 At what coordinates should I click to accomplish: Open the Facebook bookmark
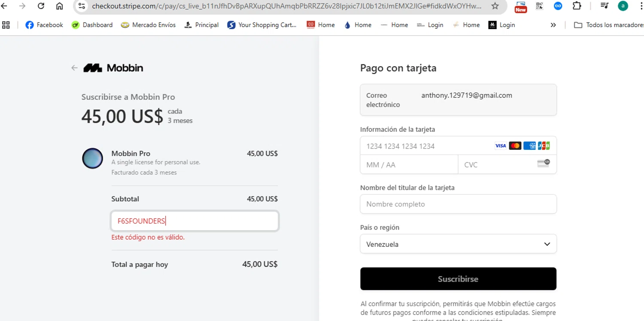pos(44,25)
